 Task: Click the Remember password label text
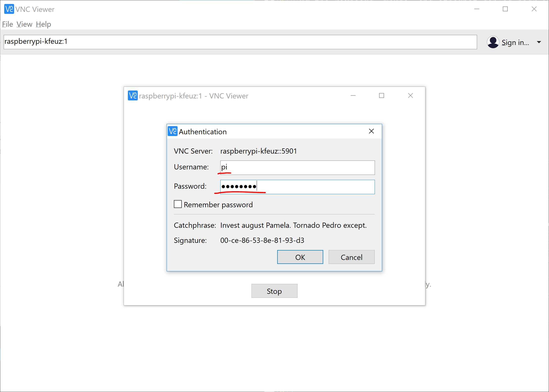point(218,205)
